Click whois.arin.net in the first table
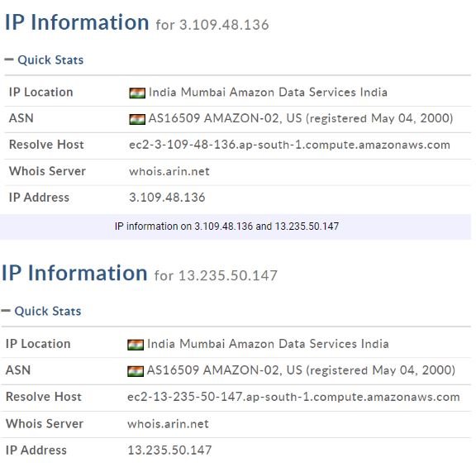Viewport: 476px width, 472px height. [169, 171]
